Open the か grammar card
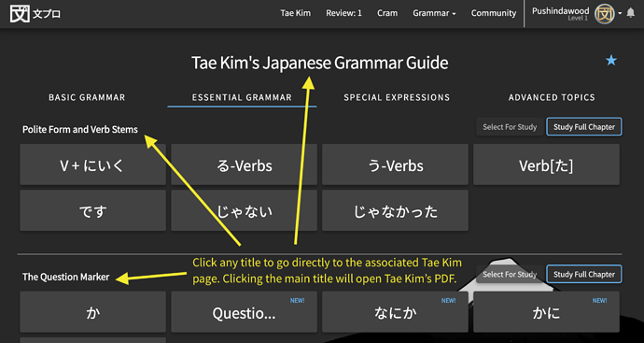The height and width of the screenshot is (343, 644). pyautogui.click(x=92, y=312)
